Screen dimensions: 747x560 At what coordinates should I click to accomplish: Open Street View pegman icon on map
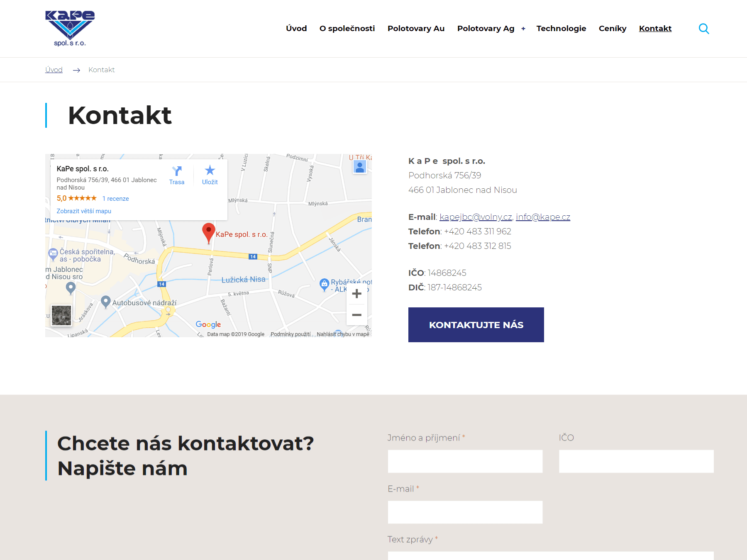tap(360, 167)
